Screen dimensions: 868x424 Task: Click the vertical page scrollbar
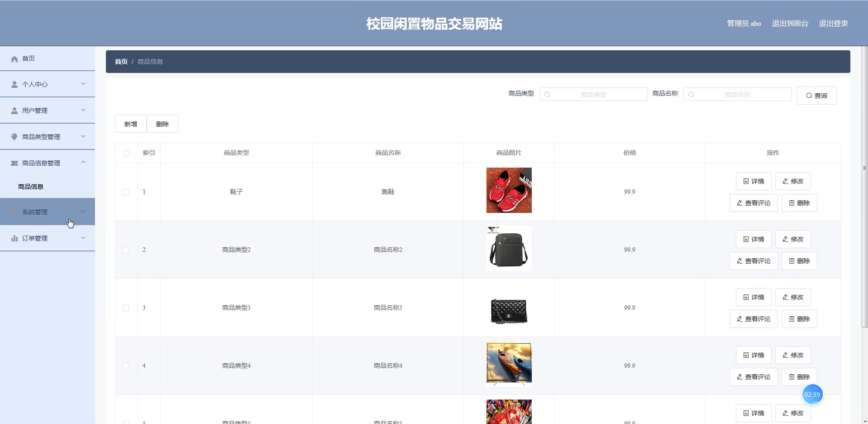click(864, 186)
